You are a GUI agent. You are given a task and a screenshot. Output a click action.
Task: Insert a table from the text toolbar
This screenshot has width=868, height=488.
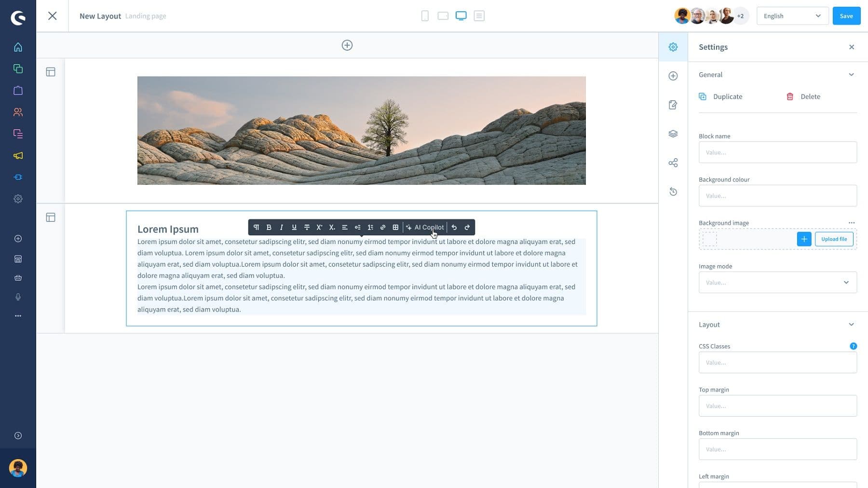pyautogui.click(x=395, y=227)
